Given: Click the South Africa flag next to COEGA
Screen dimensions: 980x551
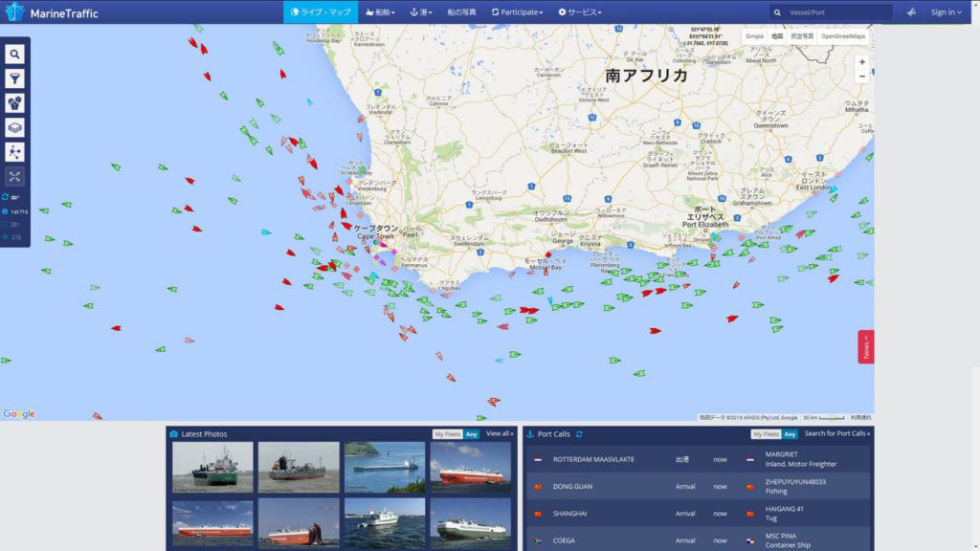Looking at the screenshot, I should [538, 540].
